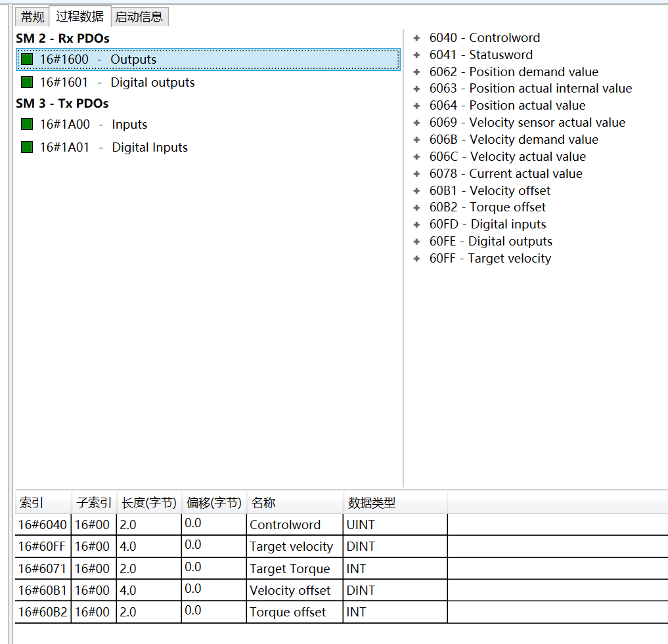This screenshot has width=668, height=644.
Task: Expand the 6040 Controlword entry
Action: (x=416, y=38)
